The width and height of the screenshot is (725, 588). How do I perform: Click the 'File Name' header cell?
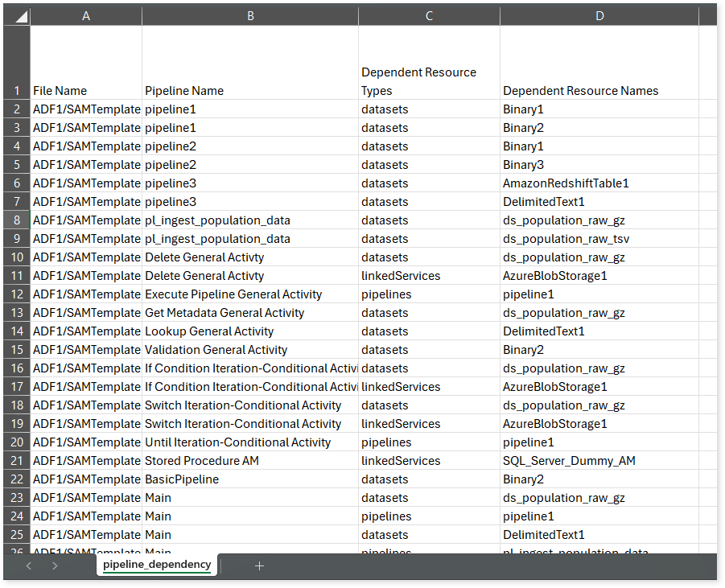tap(86, 90)
